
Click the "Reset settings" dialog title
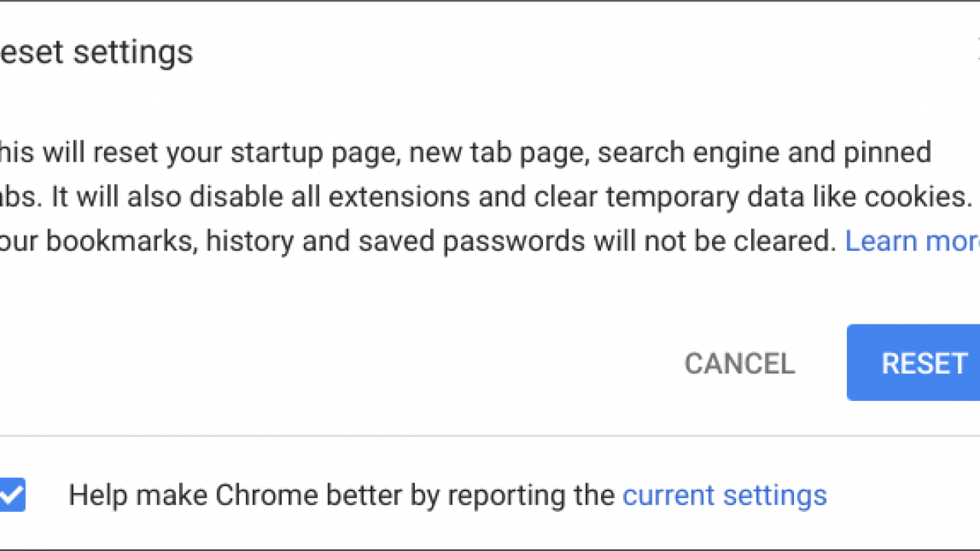pos(96,52)
